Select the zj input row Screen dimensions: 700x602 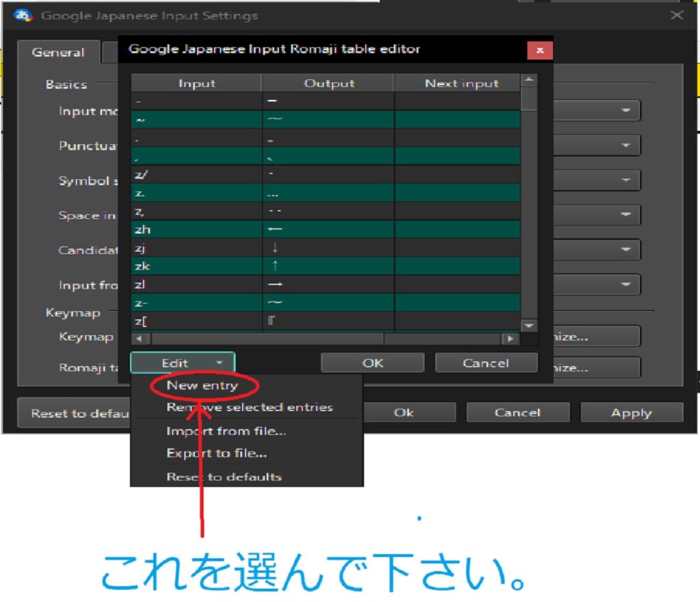pos(325,248)
